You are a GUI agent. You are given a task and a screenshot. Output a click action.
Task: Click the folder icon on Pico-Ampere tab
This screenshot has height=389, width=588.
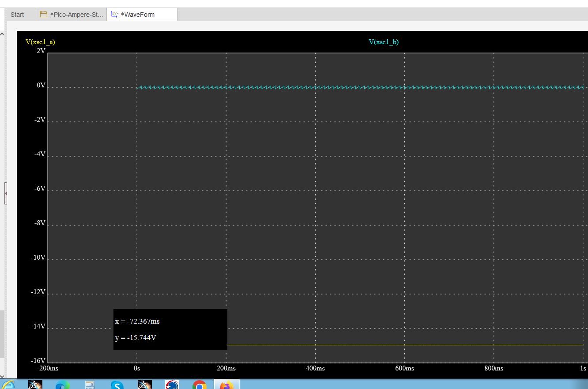(44, 15)
